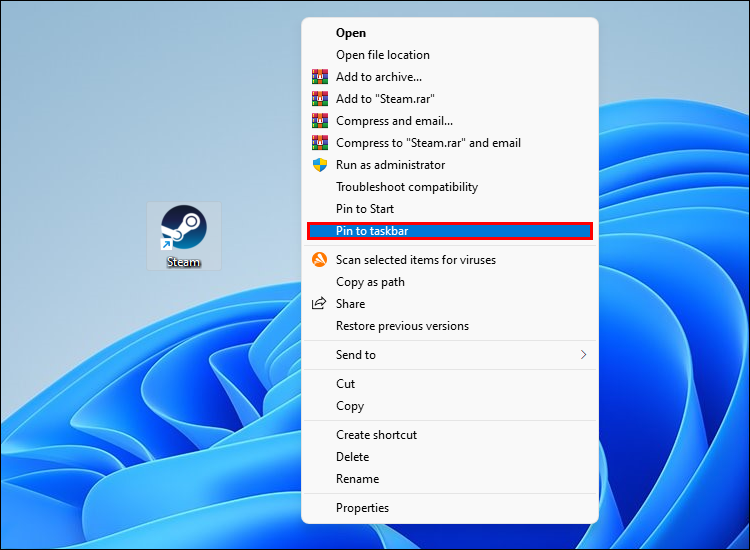Choose Pin to Start
Image resolution: width=750 pixels, height=550 pixels.
point(450,209)
